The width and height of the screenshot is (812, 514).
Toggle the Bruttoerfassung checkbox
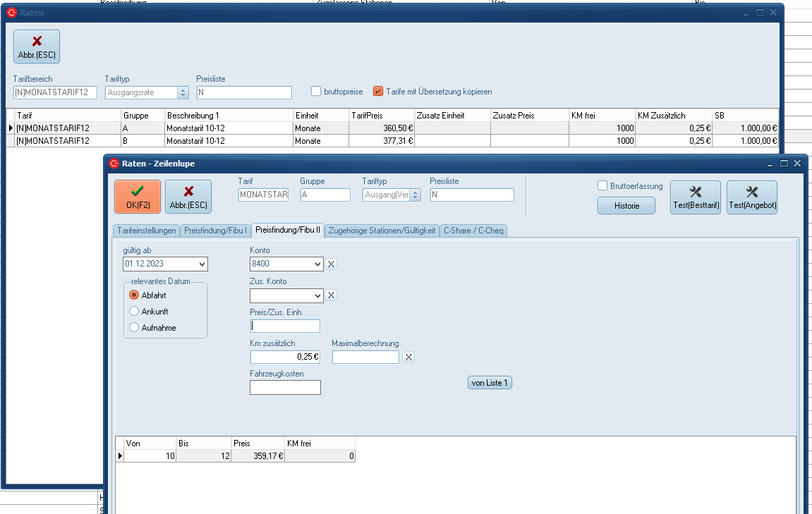click(602, 185)
